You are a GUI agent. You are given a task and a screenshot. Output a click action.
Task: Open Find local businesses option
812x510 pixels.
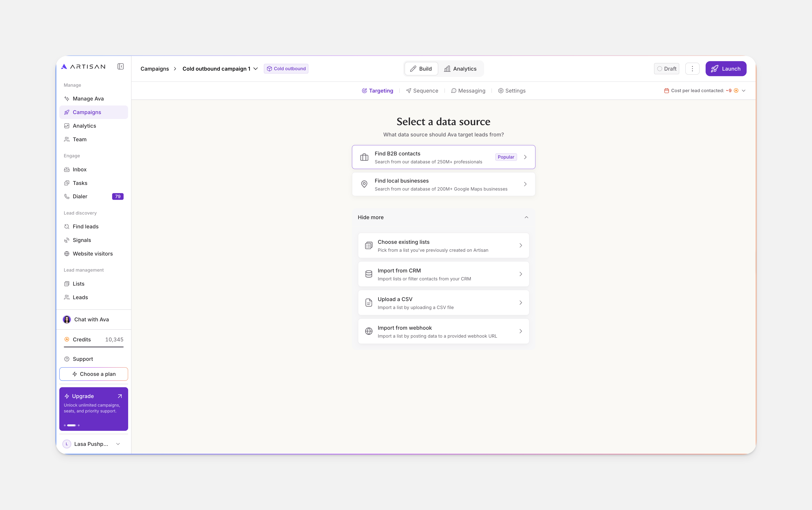(443, 184)
